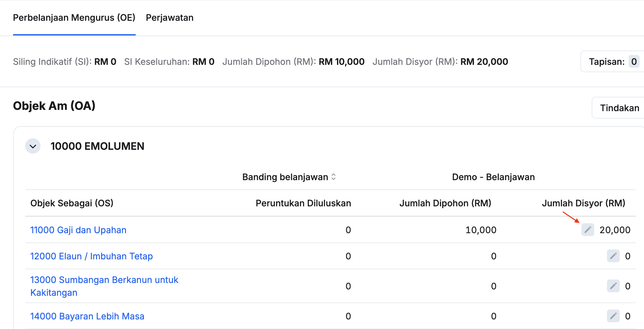Open the 11000 Gaji dan Upahan link
This screenshot has height=329, width=644.
[78, 230]
